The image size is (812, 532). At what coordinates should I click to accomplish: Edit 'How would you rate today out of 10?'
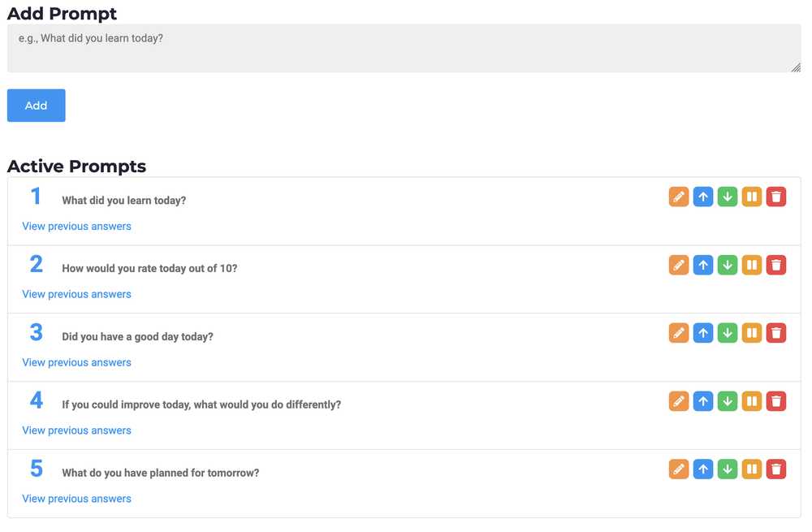click(x=679, y=265)
